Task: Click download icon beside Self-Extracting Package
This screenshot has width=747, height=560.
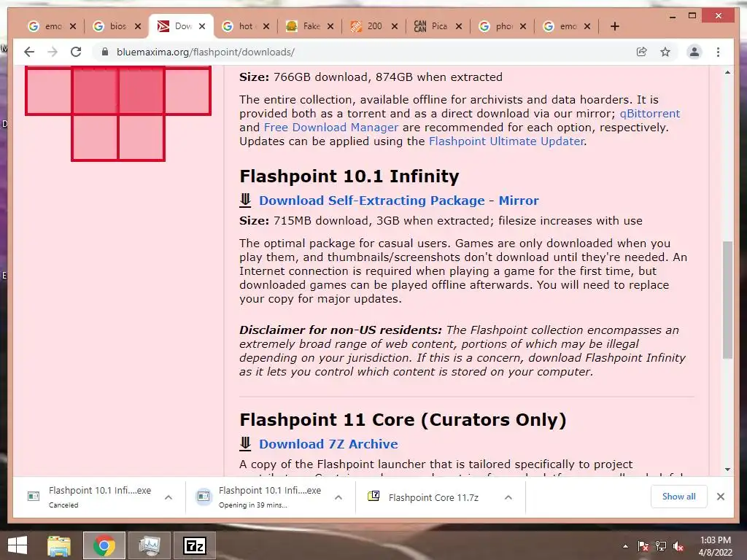Action: [245, 200]
